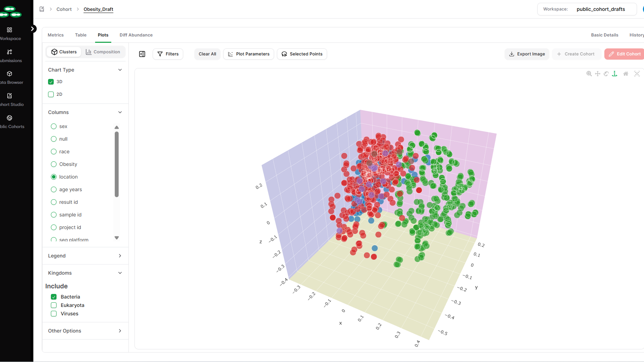Click columns list scroll-down arrow
644x362 pixels.
point(117,238)
